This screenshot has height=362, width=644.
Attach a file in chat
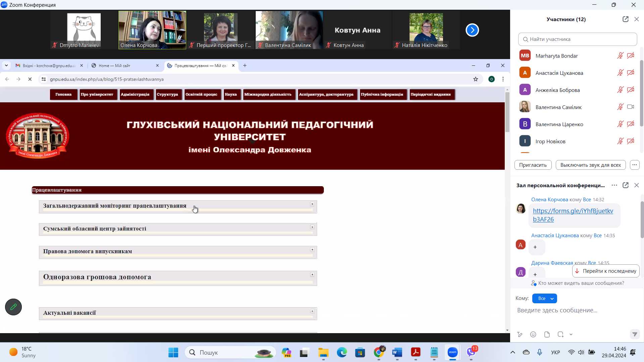point(547,334)
